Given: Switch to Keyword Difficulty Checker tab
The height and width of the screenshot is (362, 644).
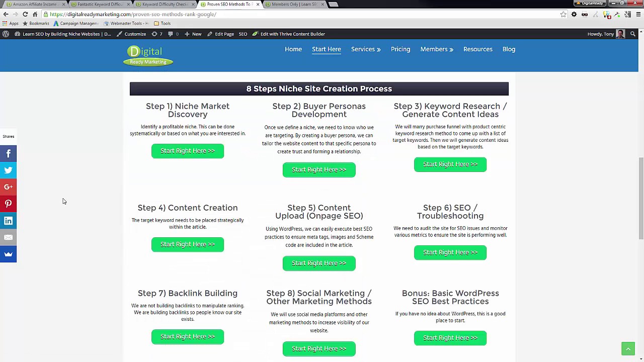Looking at the screenshot, I should click(164, 4).
